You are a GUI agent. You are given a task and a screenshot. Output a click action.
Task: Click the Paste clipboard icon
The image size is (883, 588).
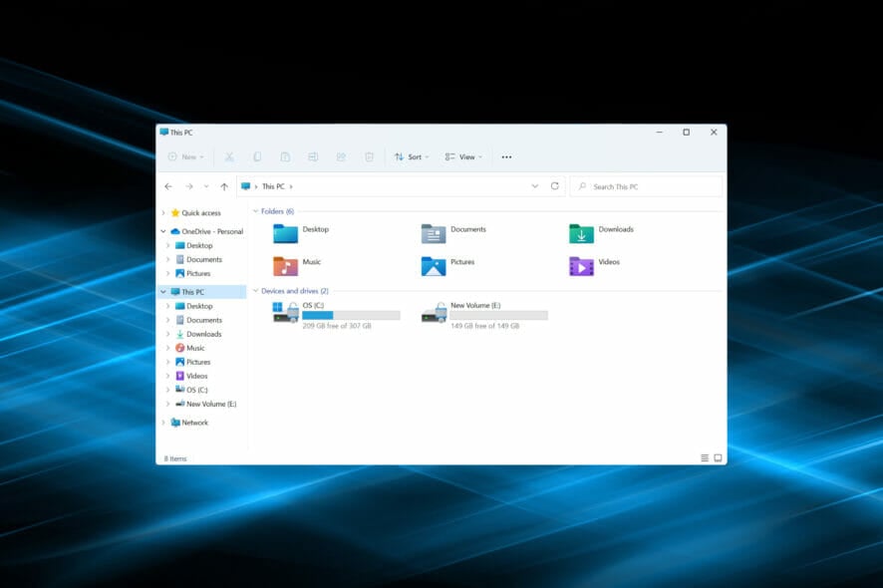tap(285, 157)
